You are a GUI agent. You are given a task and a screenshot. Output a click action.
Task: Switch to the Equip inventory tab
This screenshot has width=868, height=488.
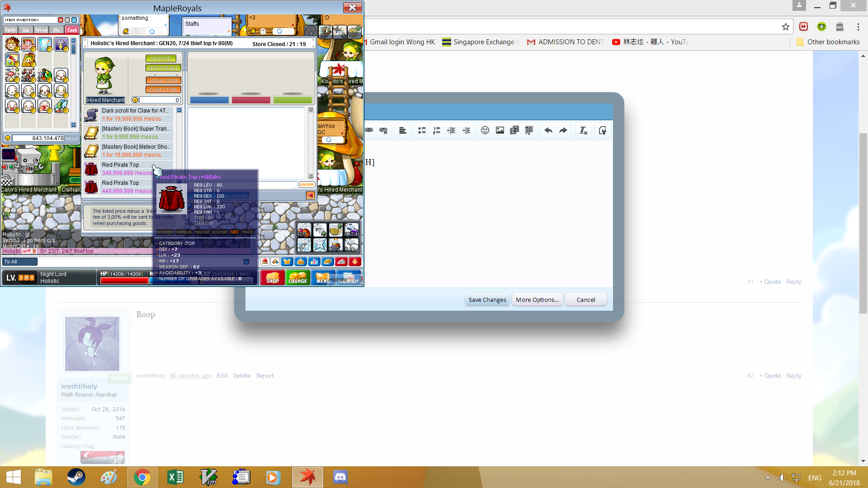10,30
